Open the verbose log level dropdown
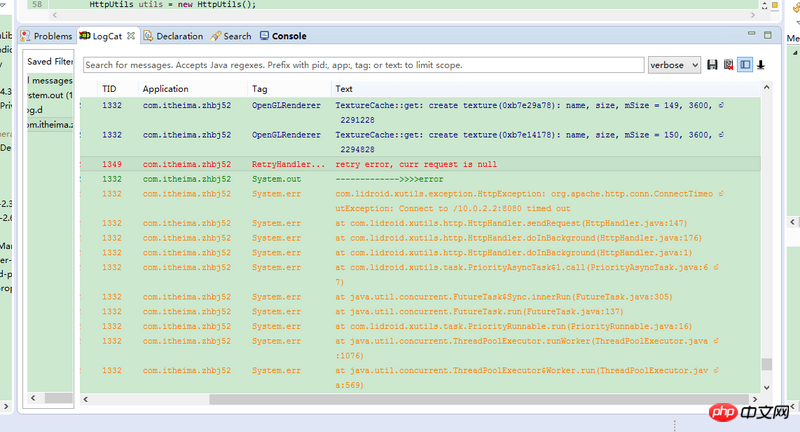Image resolution: width=800 pixels, height=432 pixels. [x=674, y=65]
